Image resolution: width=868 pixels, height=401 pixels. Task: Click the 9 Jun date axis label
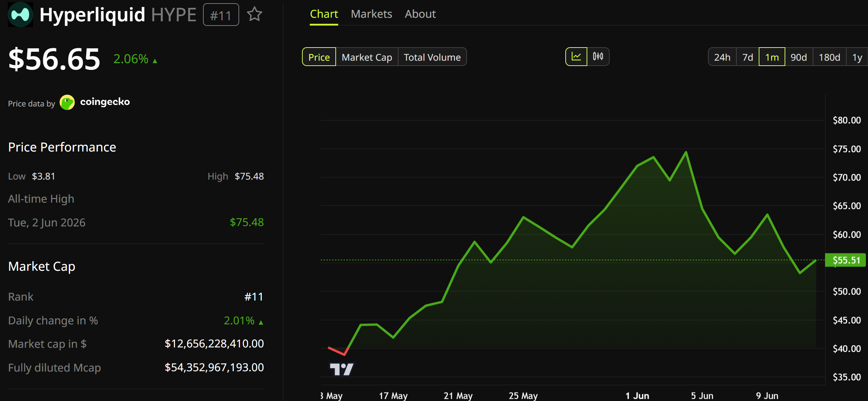(767, 395)
